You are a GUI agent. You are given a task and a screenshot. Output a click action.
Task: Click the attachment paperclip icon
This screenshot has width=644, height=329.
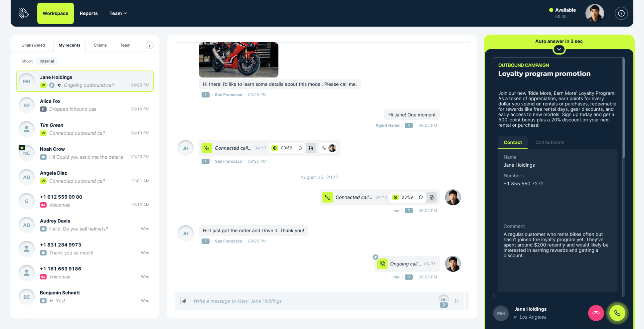pos(184,301)
